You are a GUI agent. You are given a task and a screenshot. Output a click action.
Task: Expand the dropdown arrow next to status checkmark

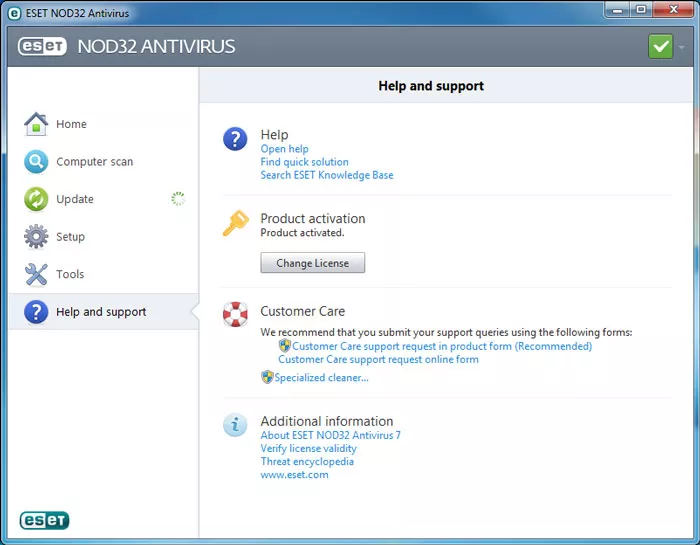[682, 47]
